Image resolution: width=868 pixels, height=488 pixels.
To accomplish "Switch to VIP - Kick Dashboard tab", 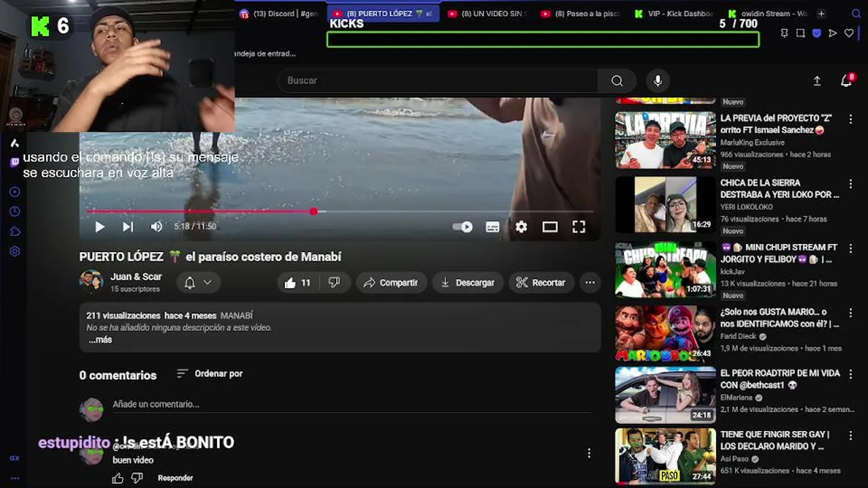I will [x=673, y=14].
